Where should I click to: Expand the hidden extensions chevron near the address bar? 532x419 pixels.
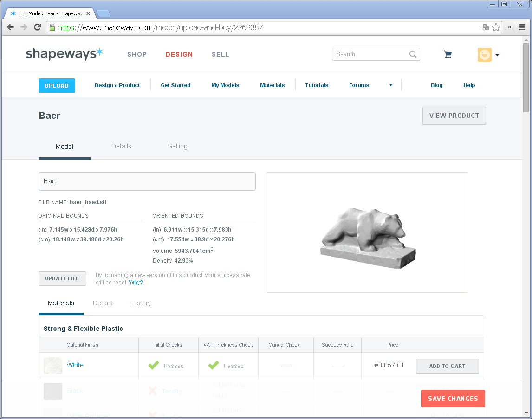[x=508, y=27]
